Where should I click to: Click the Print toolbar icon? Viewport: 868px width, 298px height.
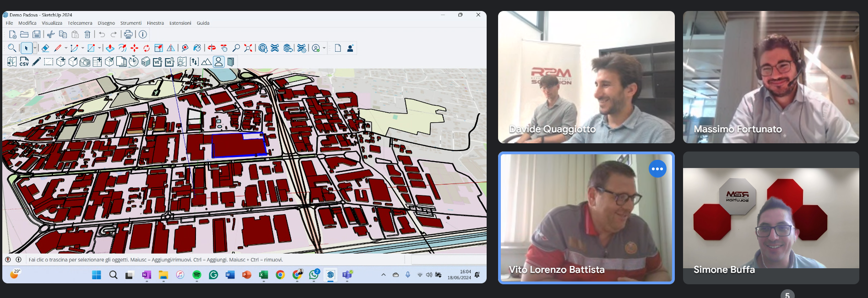tap(128, 34)
